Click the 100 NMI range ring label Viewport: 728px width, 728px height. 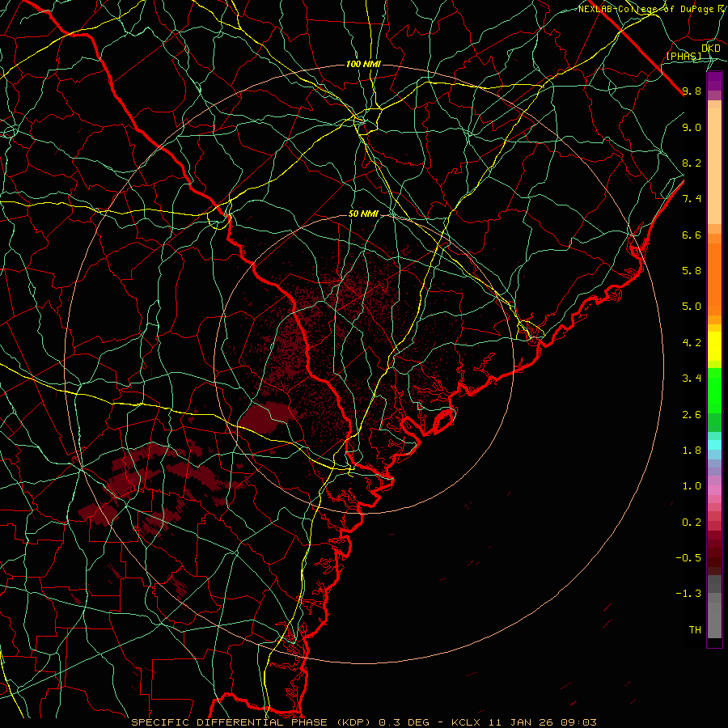363,64
